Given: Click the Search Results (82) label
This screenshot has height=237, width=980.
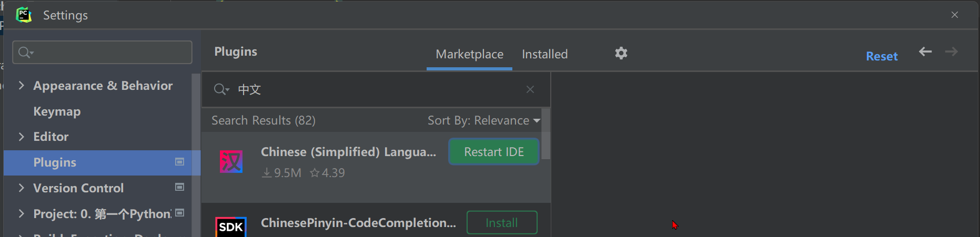Looking at the screenshot, I should click(x=264, y=120).
